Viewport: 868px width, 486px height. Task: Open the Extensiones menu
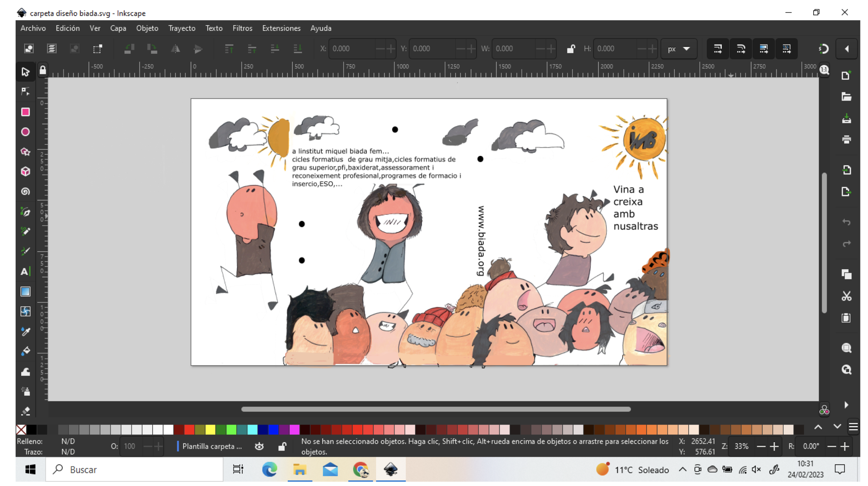pyautogui.click(x=281, y=28)
